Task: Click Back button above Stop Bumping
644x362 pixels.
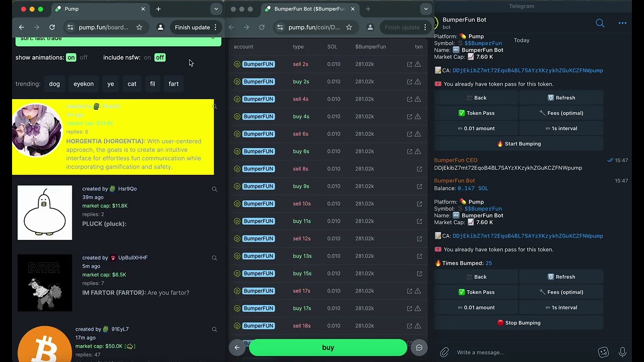Action: click(x=476, y=277)
